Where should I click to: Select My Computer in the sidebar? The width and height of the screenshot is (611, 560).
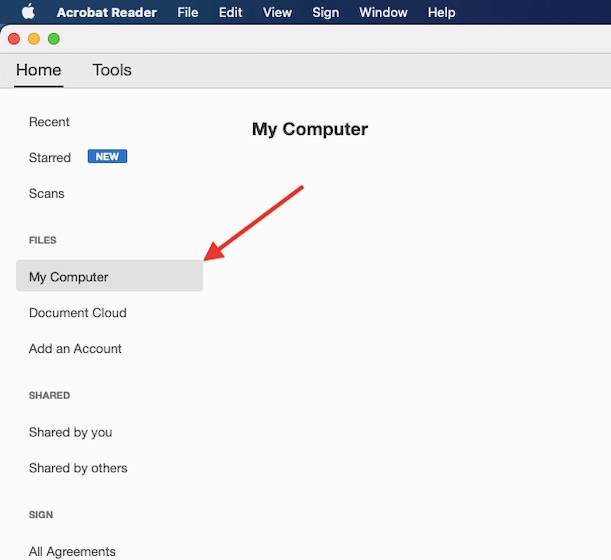pyautogui.click(x=109, y=276)
